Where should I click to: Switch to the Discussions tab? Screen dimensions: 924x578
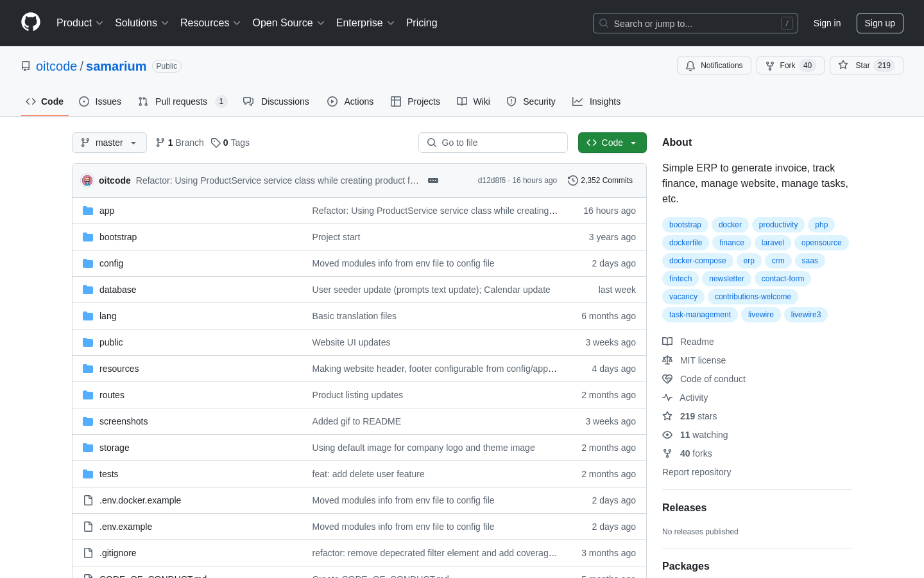(276, 101)
